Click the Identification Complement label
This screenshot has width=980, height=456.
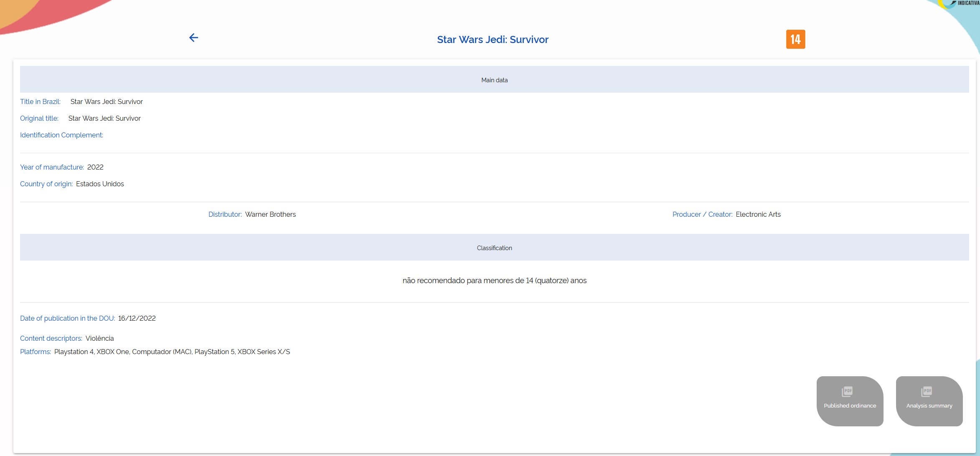point(61,135)
